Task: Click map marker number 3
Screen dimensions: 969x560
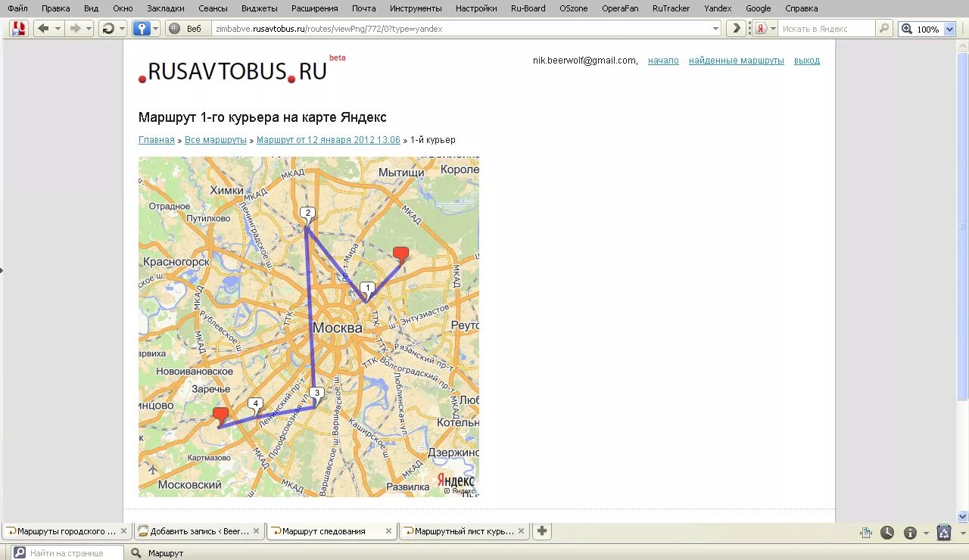Action: click(316, 394)
